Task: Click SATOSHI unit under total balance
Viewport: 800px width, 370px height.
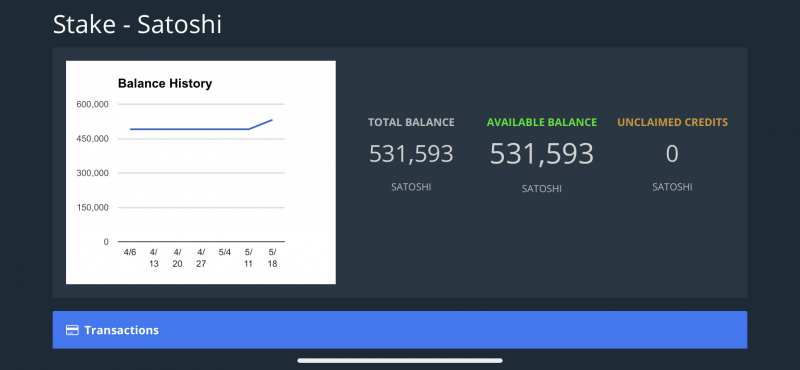Action: coord(411,187)
